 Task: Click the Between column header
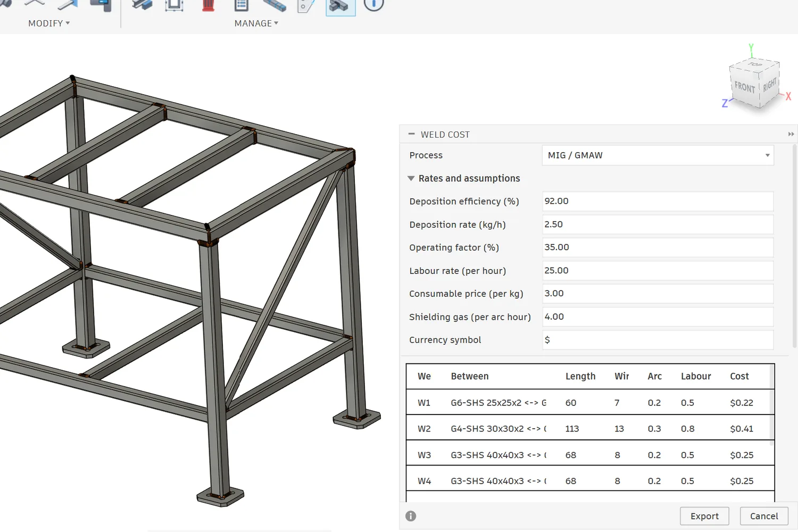tap(470, 376)
